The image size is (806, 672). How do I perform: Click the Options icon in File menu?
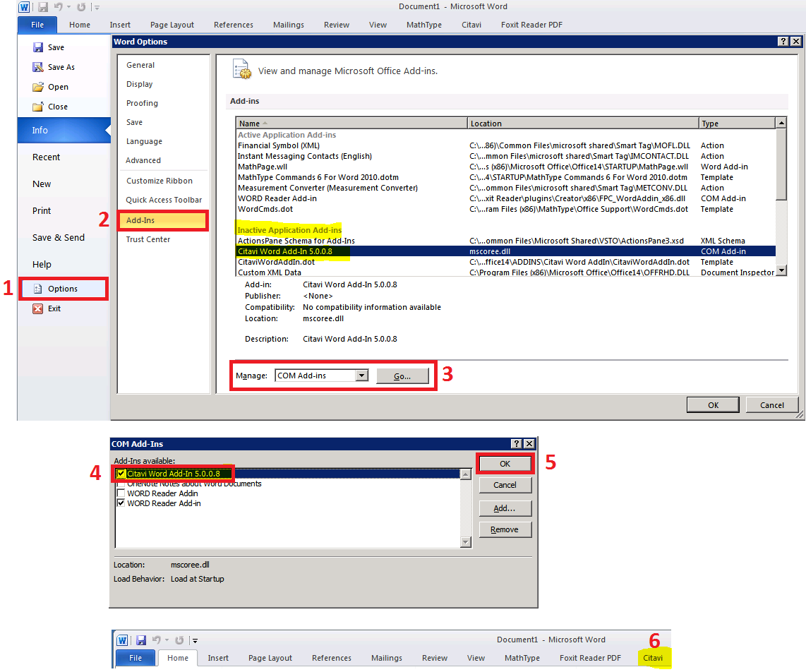tap(38, 289)
